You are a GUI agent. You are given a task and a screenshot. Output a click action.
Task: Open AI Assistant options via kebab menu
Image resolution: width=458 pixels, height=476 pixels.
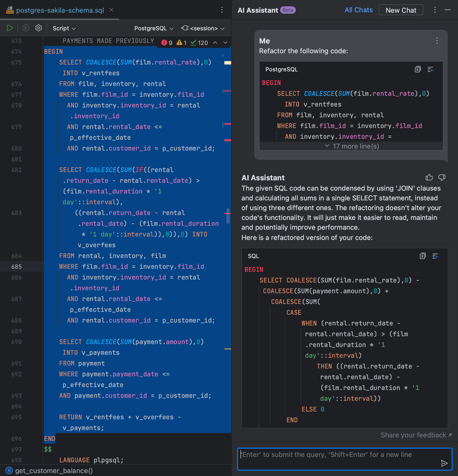(x=435, y=10)
